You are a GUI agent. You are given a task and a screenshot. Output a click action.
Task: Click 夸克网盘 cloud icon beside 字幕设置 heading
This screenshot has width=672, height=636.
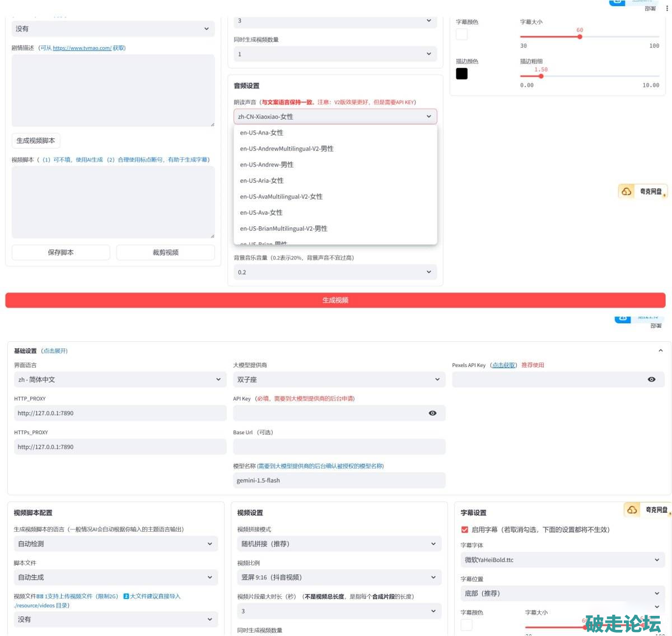click(632, 510)
